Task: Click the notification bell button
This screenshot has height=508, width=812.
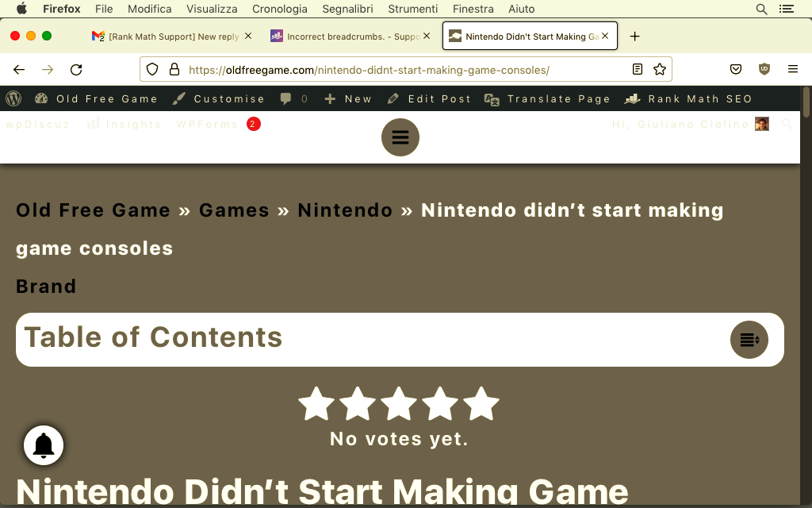Action: pos(44,445)
